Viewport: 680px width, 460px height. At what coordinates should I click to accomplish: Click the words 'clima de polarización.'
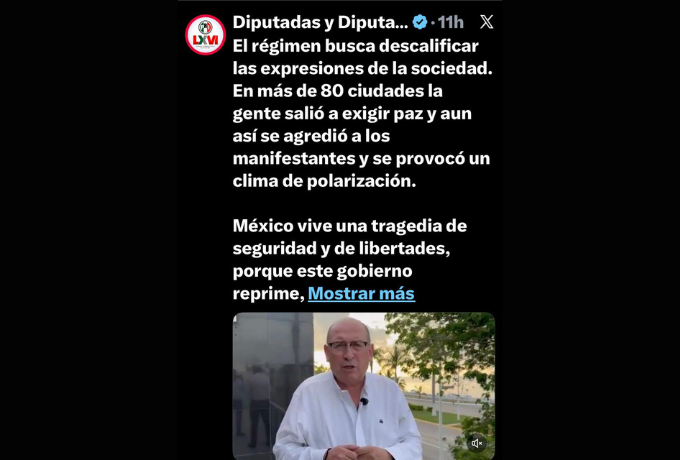[x=324, y=181]
